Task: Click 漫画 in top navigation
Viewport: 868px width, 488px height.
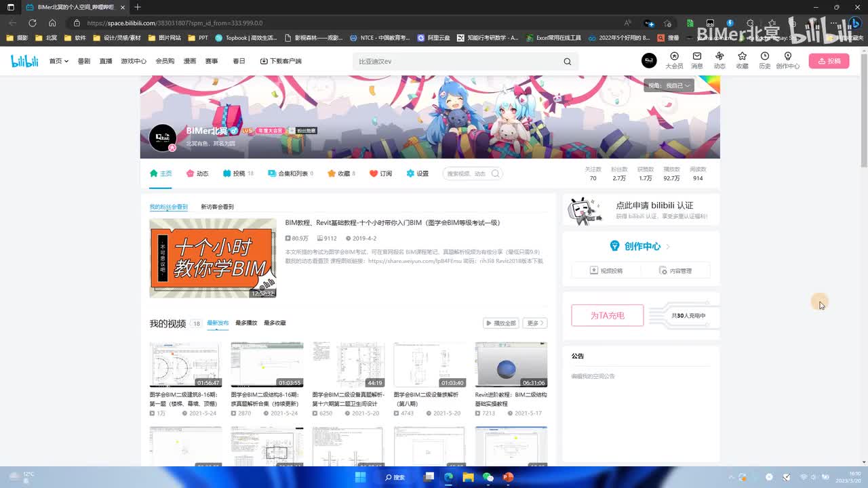Action: (190, 61)
